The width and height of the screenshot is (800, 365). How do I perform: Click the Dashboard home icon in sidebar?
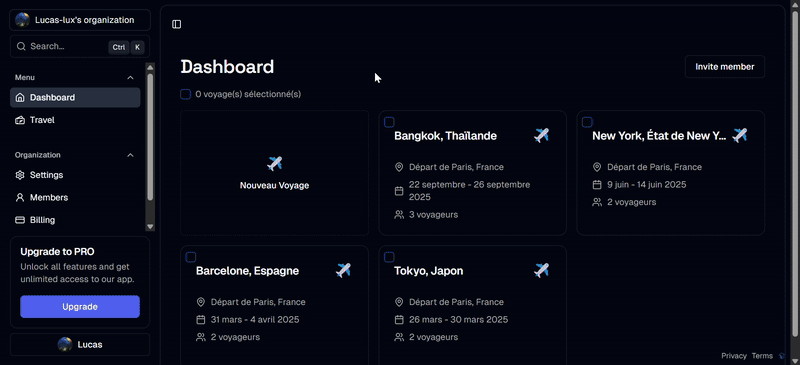[20, 98]
